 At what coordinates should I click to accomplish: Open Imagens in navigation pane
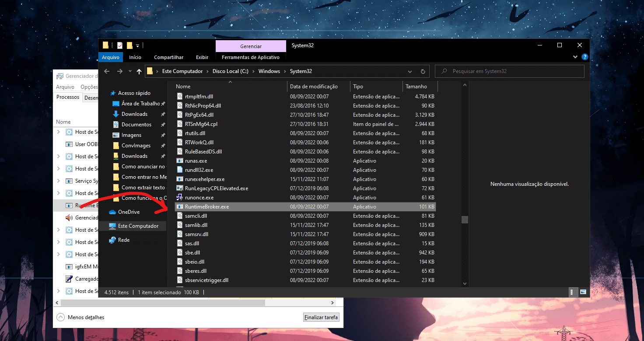coord(131,135)
